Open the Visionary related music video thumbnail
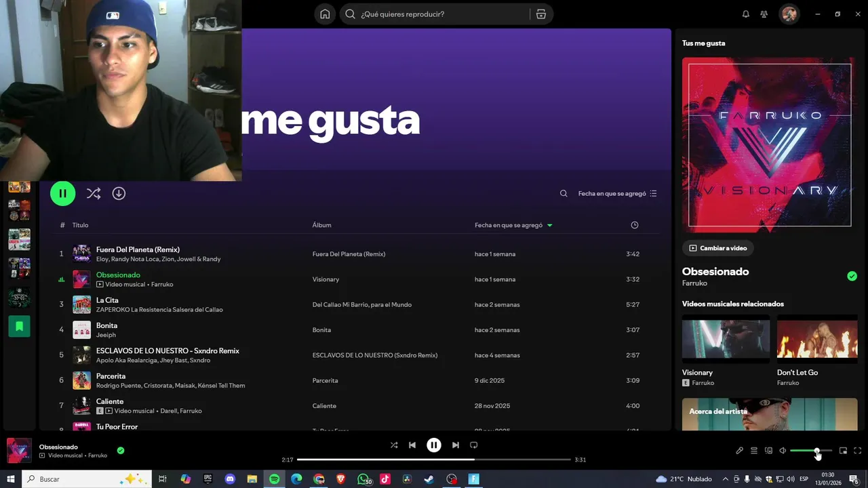The width and height of the screenshot is (868, 488). (726, 339)
